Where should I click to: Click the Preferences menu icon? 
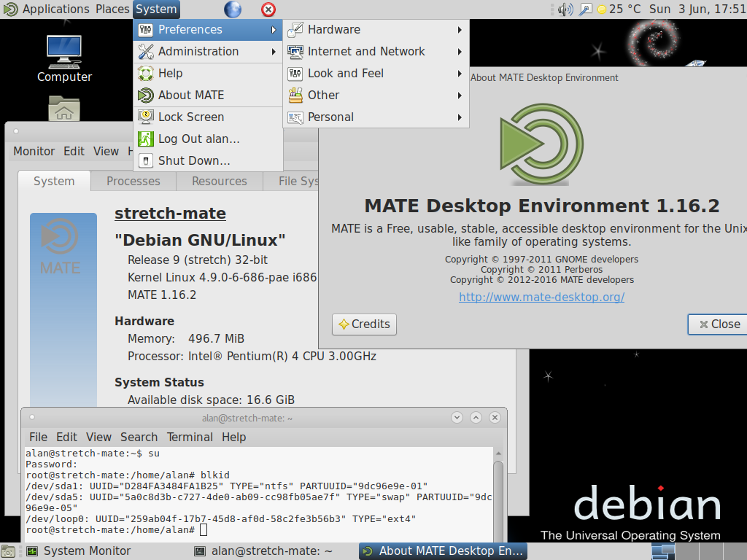coord(145,30)
